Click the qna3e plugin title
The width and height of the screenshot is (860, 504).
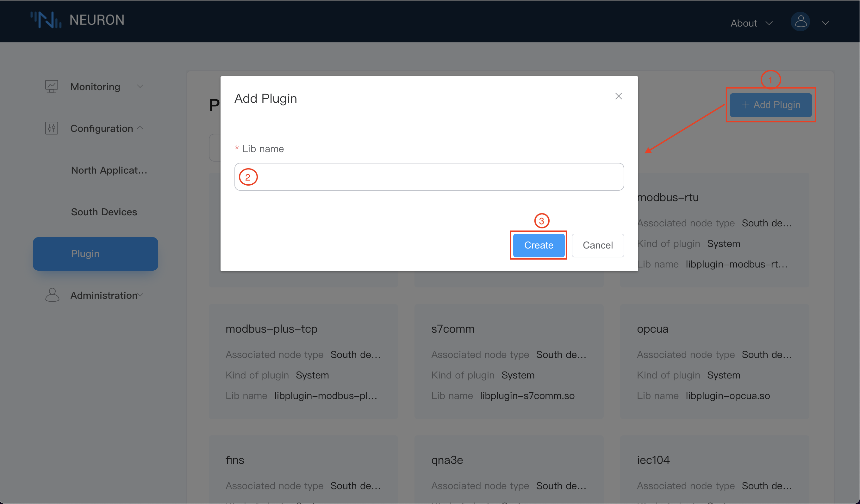[447, 460]
